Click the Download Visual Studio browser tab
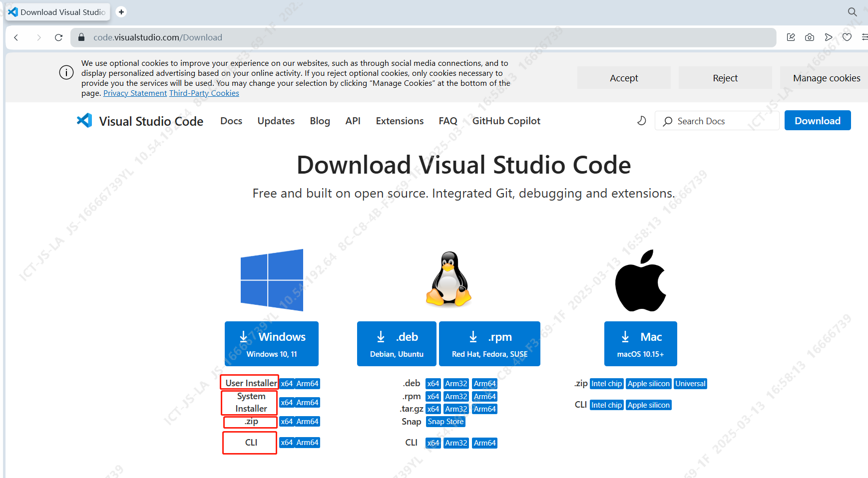This screenshot has height=478, width=868. (x=58, y=12)
